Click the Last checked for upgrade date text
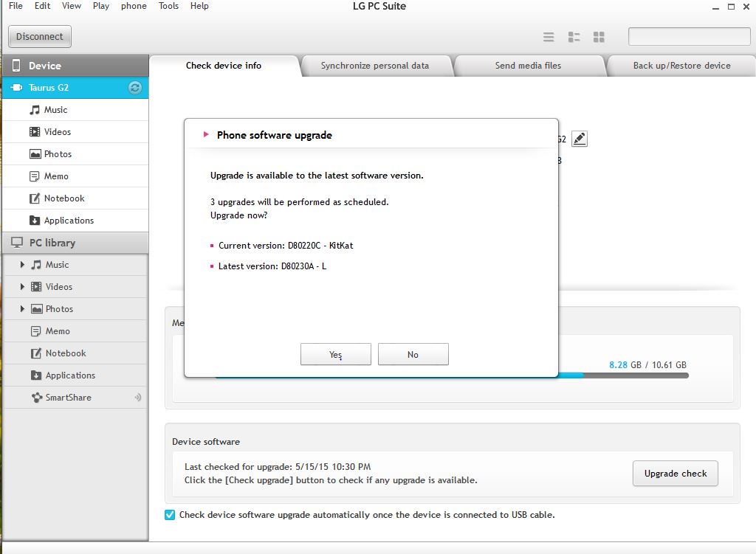The image size is (756, 554). [278, 466]
